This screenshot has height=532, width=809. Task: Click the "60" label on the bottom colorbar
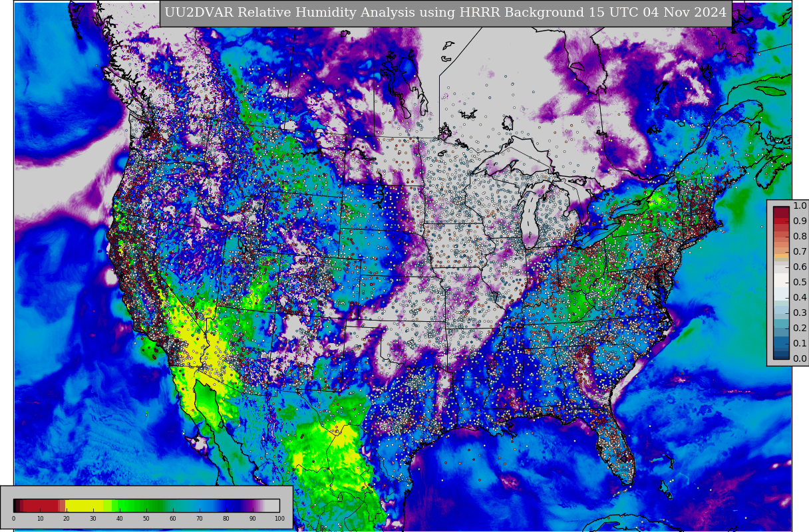click(173, 519)
